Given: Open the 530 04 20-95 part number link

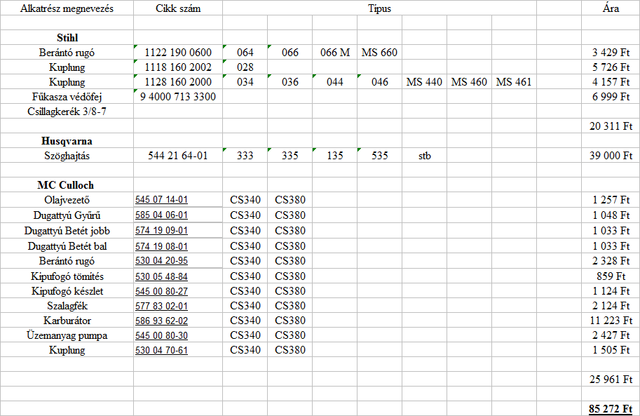Looking at the screenshot, I should pyautogui.click(x=162, y=261).
